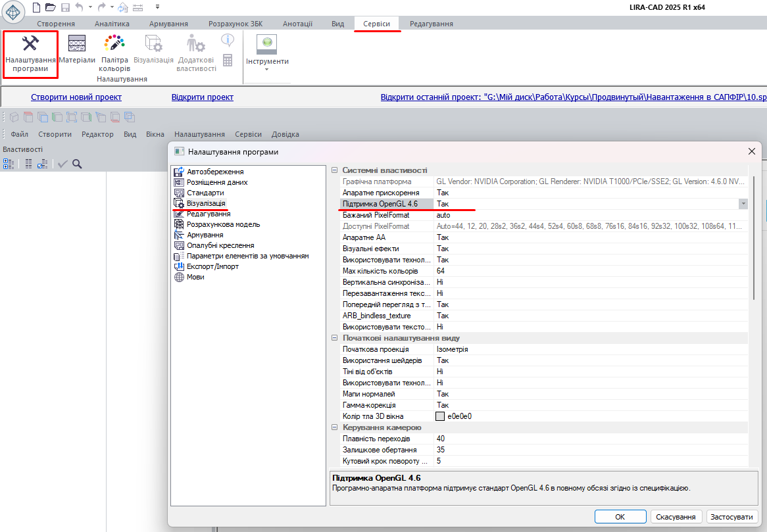Screen dimensions: 767x532
Task: Toggle the Вертикальна синхронізація value
Action: click(x=439, y=282)
